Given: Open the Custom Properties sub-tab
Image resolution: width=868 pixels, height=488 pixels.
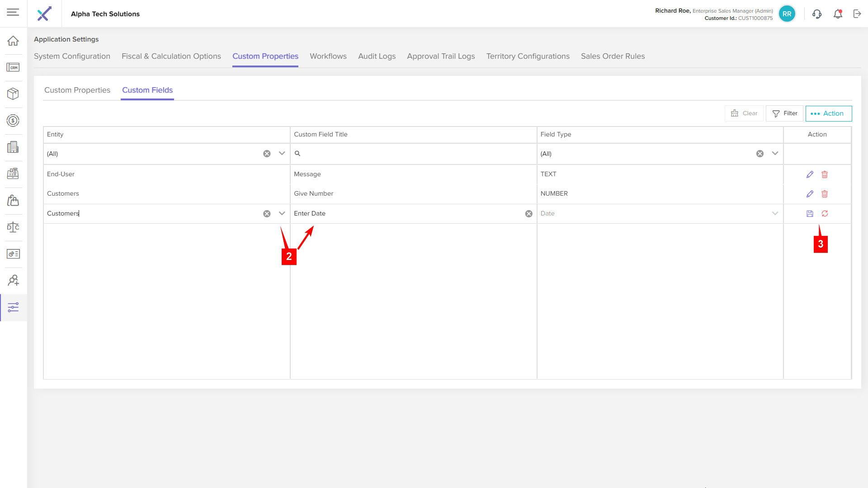Looking at the screenshot, I should click(x=77, y=90).
